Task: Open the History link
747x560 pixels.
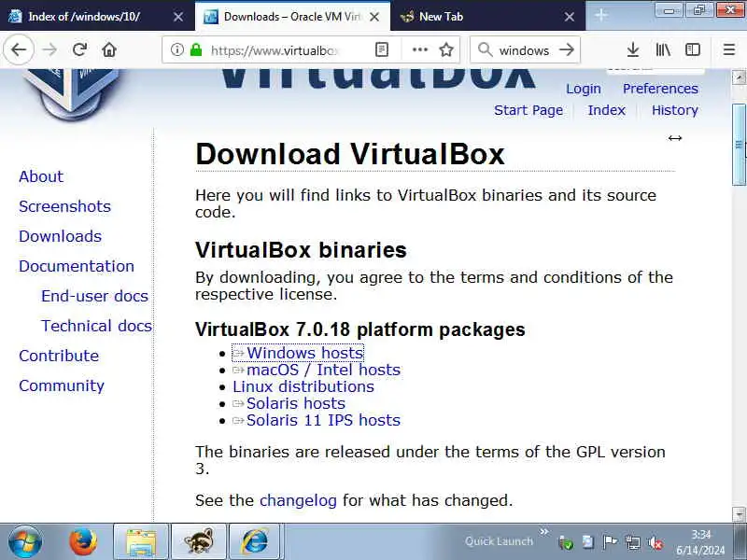Action: coord(674,110)
